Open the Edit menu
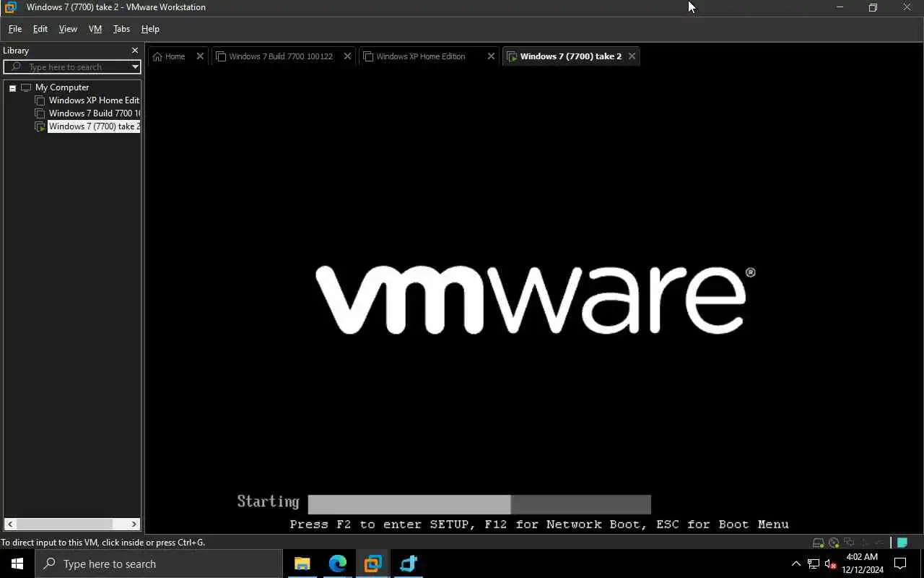 pos(40,29)
